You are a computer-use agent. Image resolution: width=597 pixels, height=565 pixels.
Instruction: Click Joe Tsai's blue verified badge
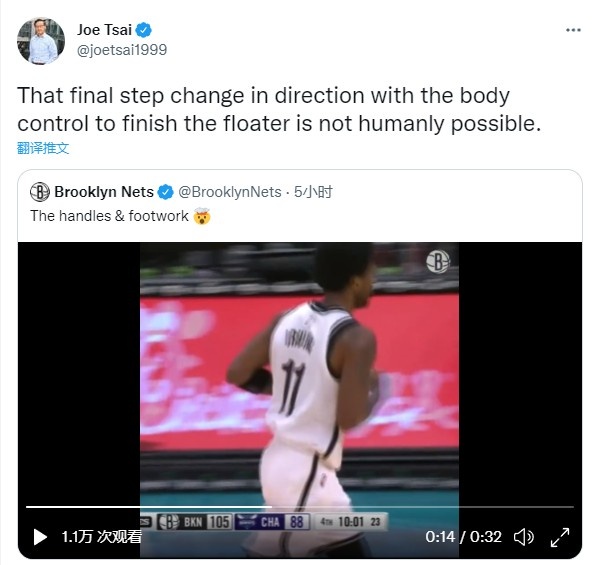click(144, 30)
